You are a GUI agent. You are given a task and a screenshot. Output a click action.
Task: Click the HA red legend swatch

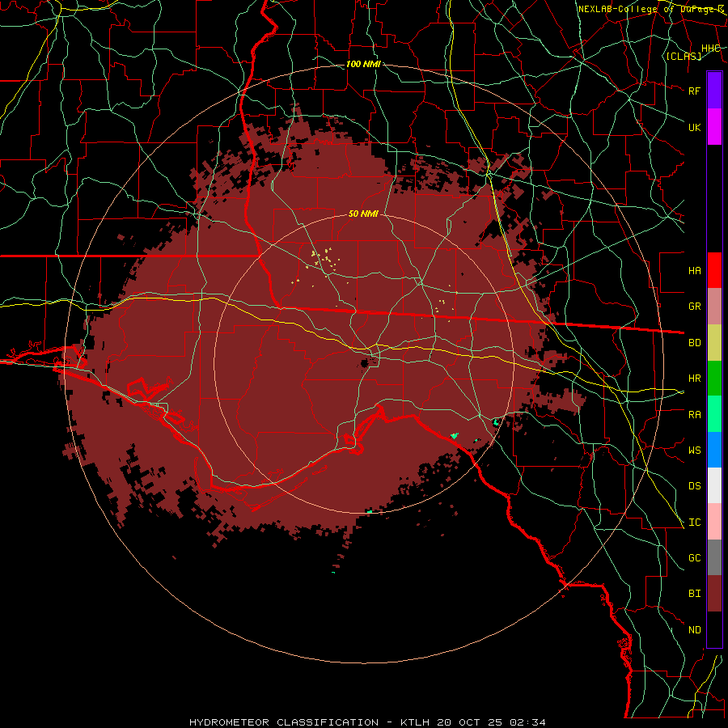[714, 270]
